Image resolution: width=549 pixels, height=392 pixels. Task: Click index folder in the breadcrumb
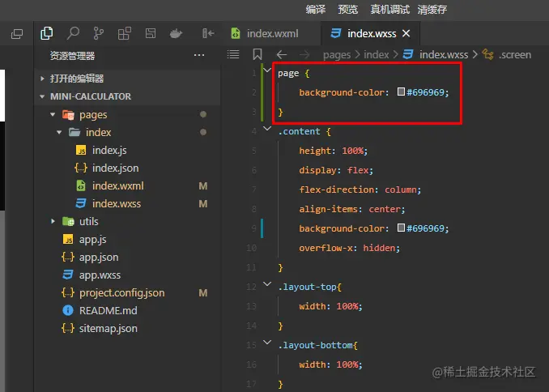click(x=376, y=55)
